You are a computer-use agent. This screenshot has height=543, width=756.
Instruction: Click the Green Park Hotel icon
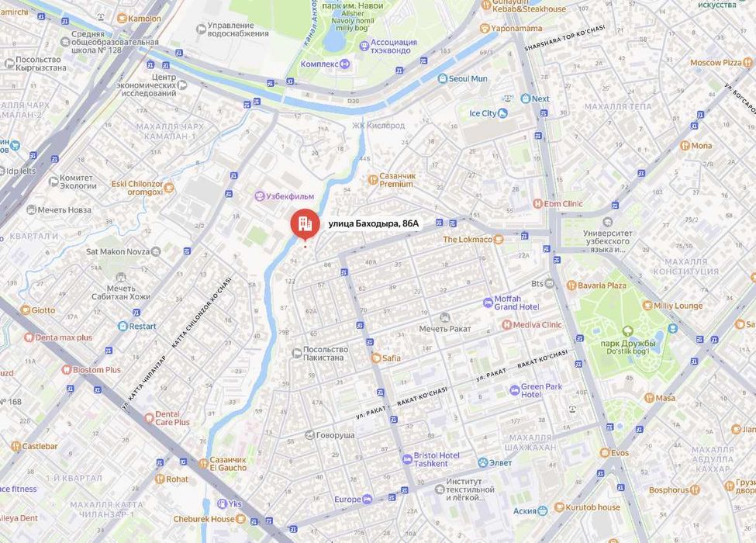[x=514, y=389]
